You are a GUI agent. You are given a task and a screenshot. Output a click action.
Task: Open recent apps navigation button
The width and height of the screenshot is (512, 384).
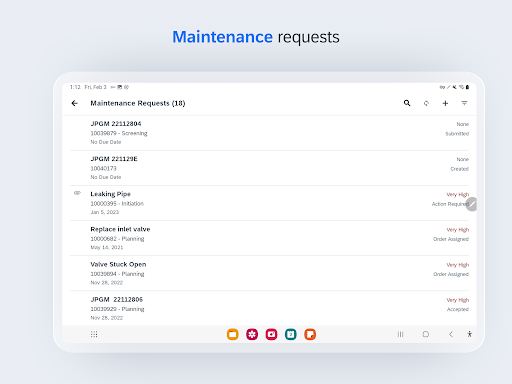[x=400, y=334]
